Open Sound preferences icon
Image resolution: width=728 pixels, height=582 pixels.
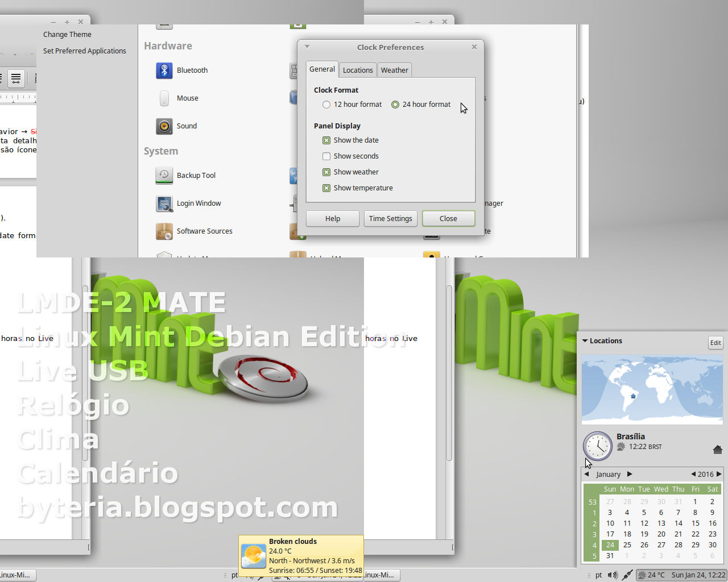pyautogui.click(x=164, y=126)
